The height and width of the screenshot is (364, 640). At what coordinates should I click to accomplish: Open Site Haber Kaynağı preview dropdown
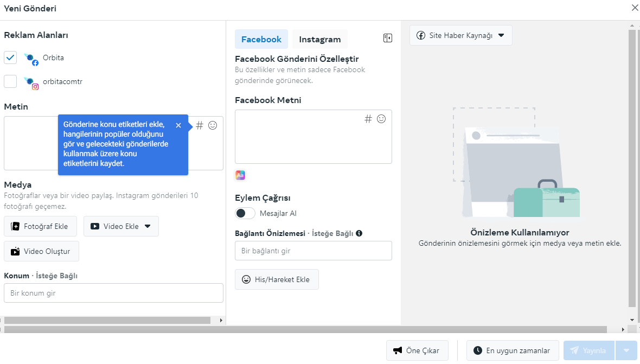click(x=461, y=35)
